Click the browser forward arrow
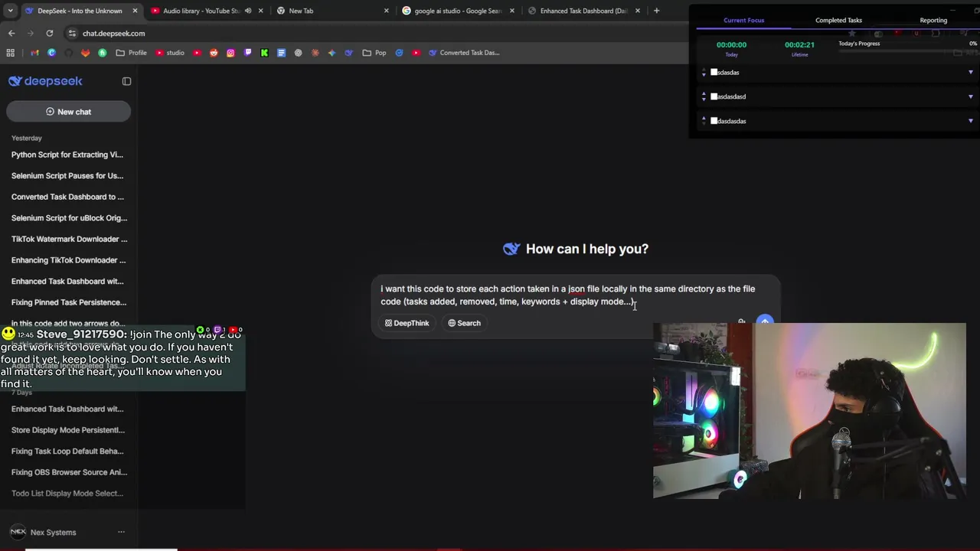Image resolution: width=980 pixels, height=551 pixels. [31, 33]
